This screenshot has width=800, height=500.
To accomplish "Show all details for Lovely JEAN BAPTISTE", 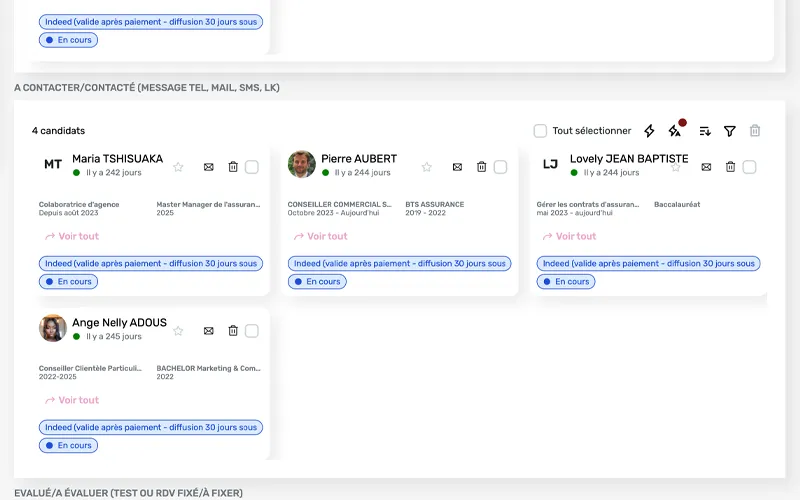I will pyautogui.click(x=569, y=237).
